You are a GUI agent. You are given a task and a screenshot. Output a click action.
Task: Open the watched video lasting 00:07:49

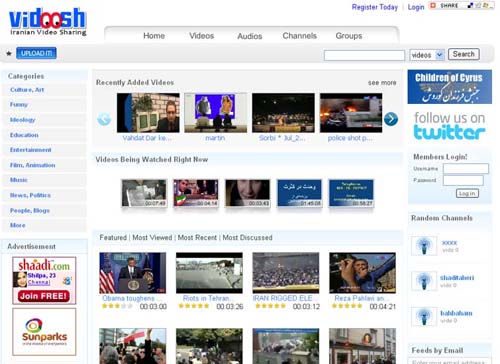(x=144, y=193)
